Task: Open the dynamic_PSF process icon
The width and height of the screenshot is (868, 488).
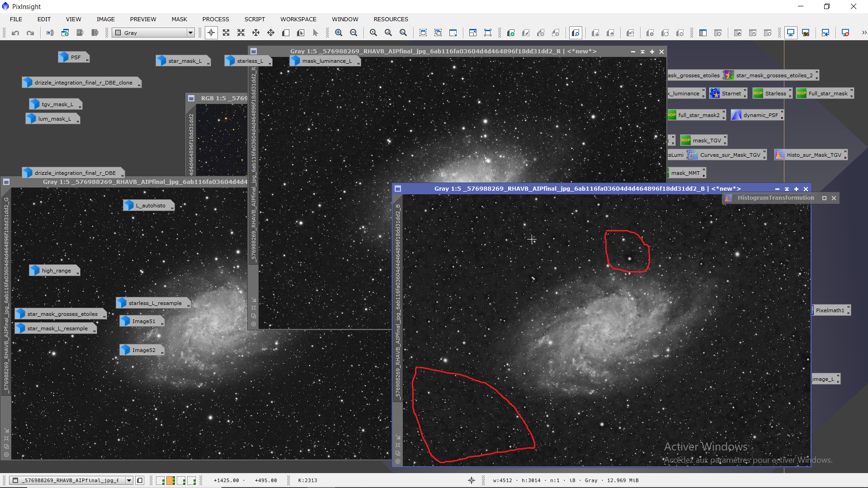Action: tap(757, 115)
